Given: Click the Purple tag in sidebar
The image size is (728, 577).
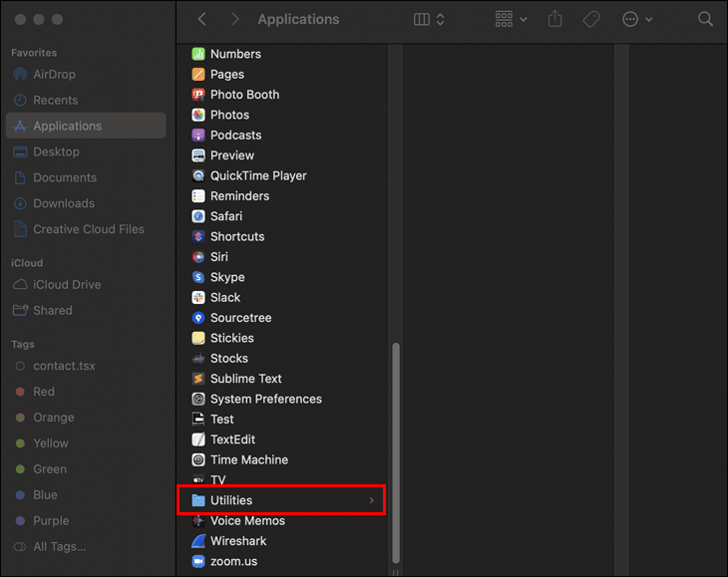Looking at the screenshot, I should click(x=51, y=520).
